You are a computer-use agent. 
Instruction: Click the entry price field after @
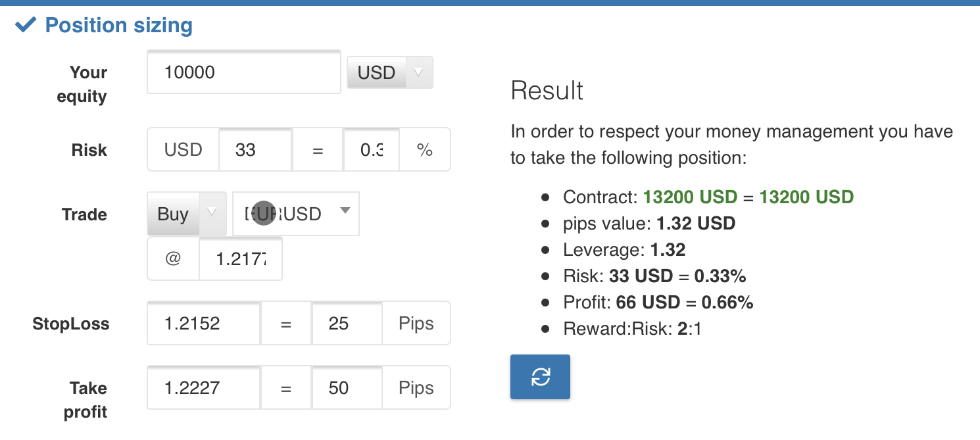point(241,259)
